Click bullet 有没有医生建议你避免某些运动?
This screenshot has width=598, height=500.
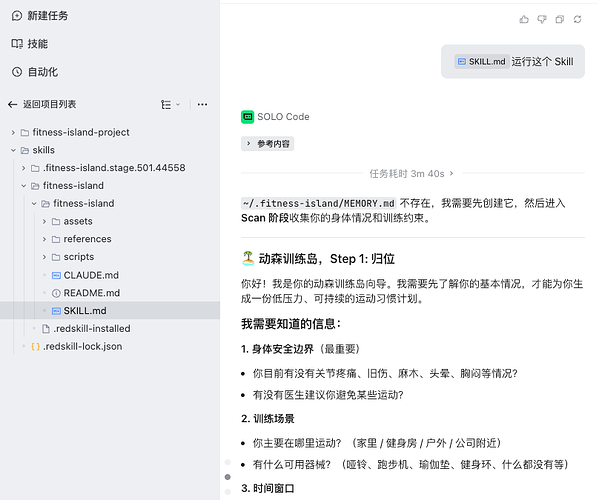point(328,395)
